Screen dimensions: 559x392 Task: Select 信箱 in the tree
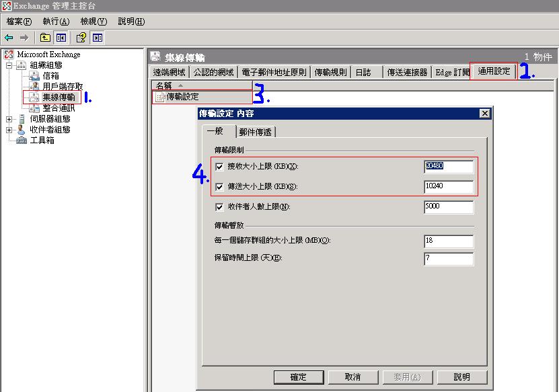50,76
